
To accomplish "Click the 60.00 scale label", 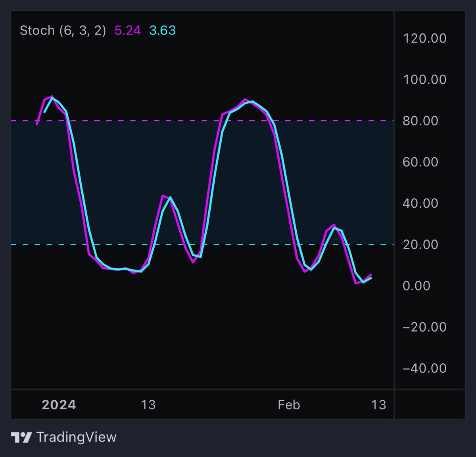I will [420, 162].
